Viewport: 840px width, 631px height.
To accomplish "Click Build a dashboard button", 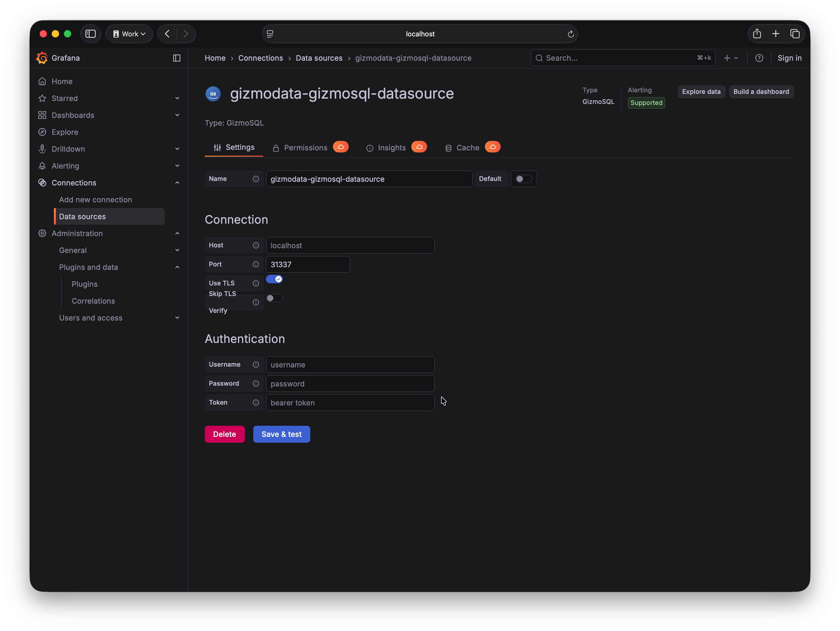I will 761,92.
